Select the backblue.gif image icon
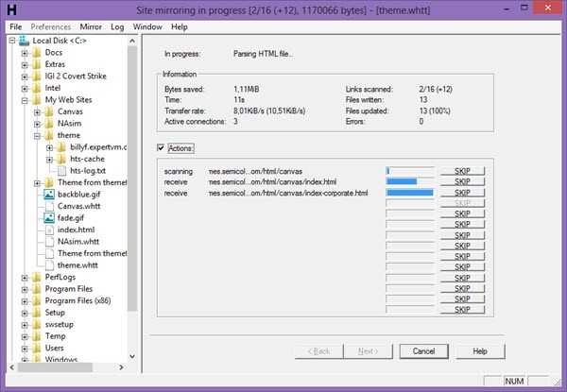This screenshot has width=567, height=392. pyautogui.click(x=49, y=195)
